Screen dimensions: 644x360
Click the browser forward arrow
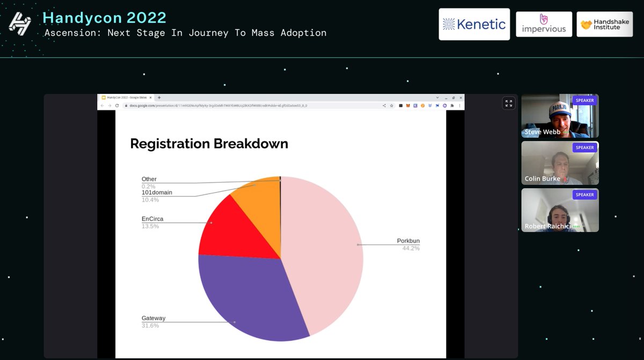pos(109,106)
